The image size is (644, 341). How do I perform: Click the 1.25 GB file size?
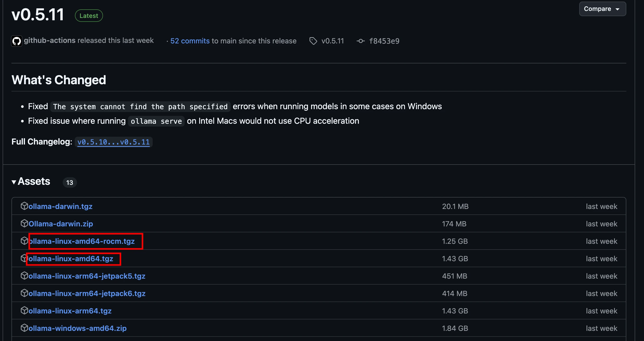tap(455, 241)
